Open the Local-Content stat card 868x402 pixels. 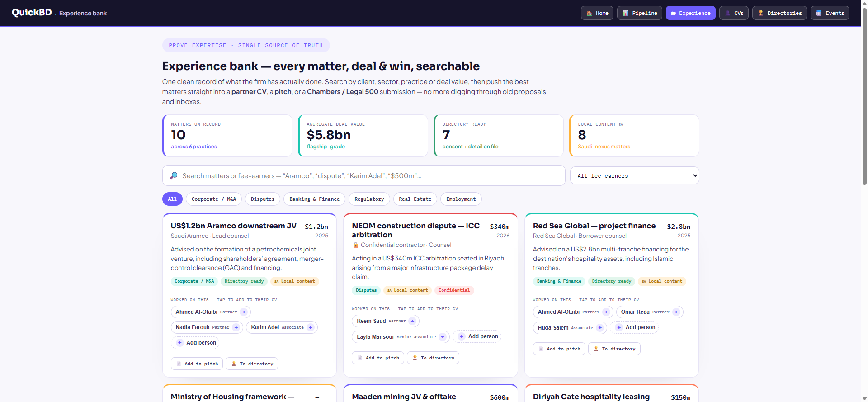tap(634, 136)
